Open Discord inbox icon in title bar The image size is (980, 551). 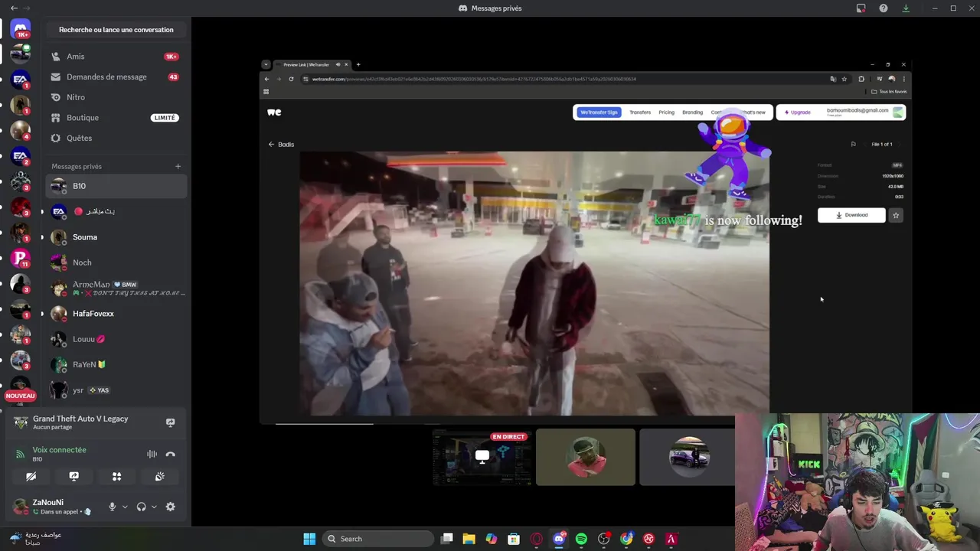click(861, 8)
